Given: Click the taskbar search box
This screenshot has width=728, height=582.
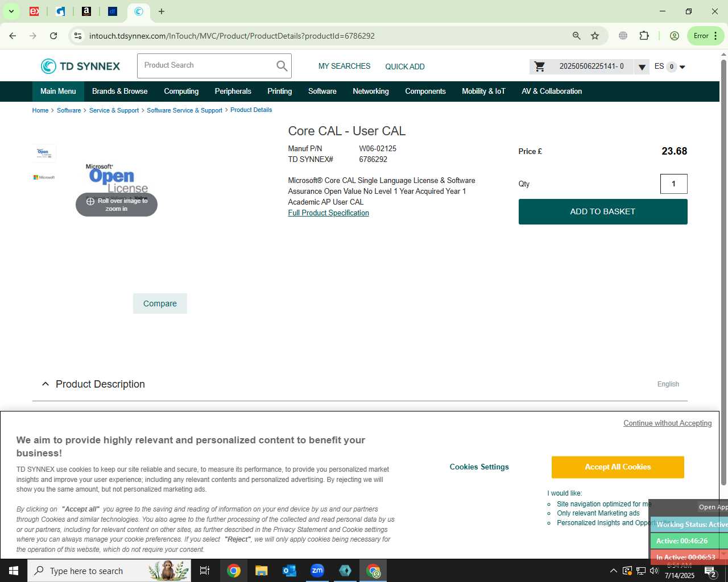Looking at the screenshot, I should click(109, 571).
